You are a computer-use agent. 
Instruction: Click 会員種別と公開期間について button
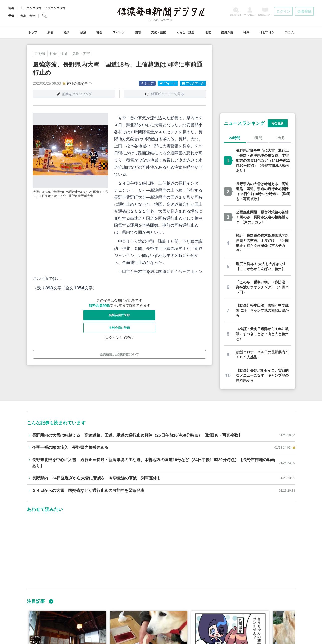click(x=119, y=354)
